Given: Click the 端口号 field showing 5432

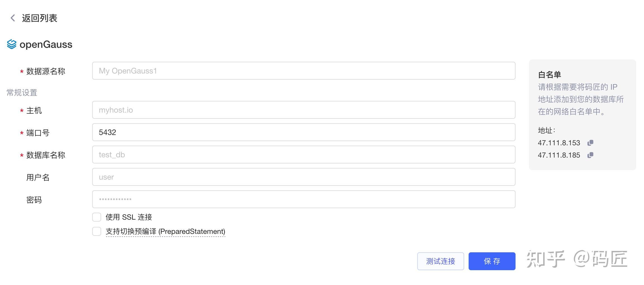Looking at the screenshot, I should (x=304, y=132).
